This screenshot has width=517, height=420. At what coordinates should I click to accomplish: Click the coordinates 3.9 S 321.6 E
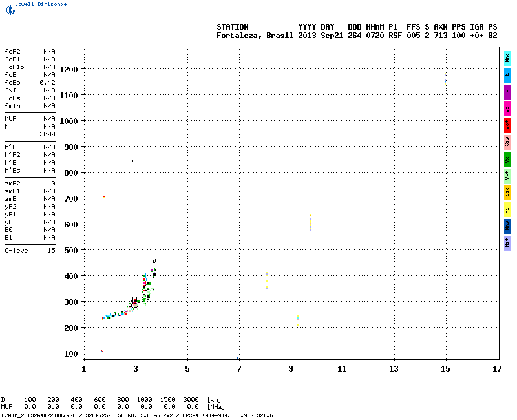[258, 415]
